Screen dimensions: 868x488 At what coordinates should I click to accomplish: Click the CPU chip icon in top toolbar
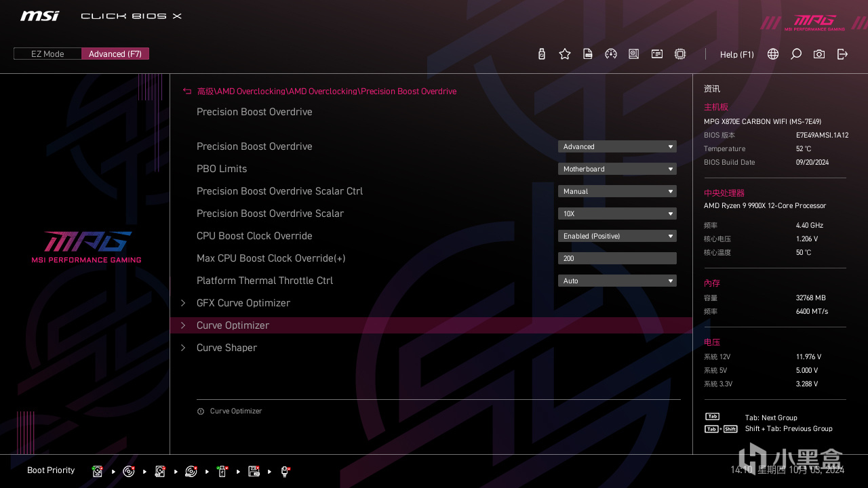pos(680,54)
